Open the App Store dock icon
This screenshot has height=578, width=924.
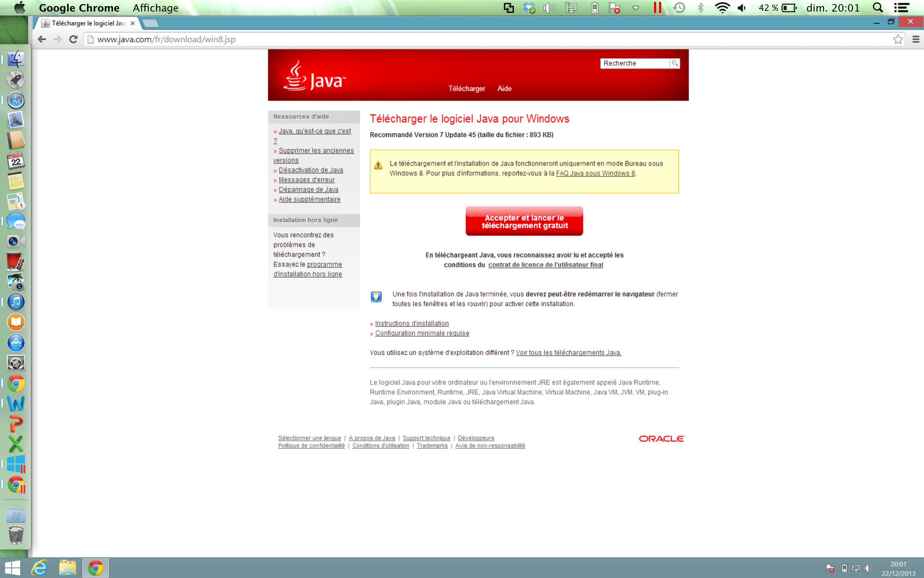pos(16,342)
